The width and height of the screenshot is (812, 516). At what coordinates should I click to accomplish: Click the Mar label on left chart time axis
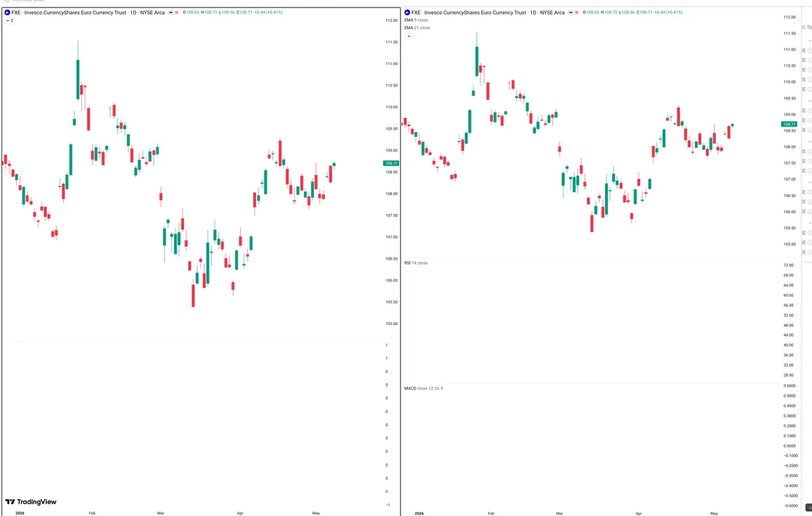(x=160, y=513)
